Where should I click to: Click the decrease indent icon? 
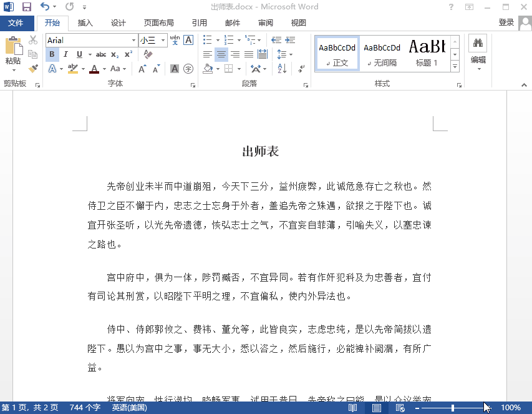click(x=275, y=39)
